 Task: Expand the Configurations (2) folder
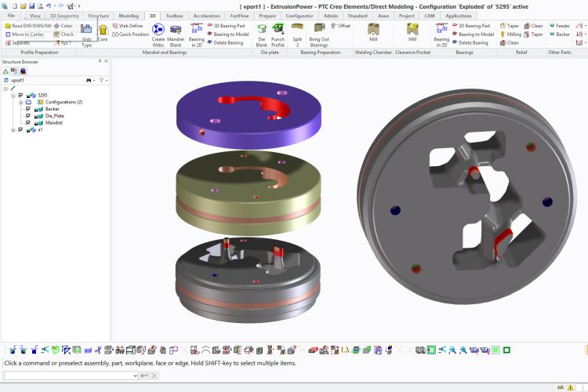pyautogui.click(x=20, y=102)
